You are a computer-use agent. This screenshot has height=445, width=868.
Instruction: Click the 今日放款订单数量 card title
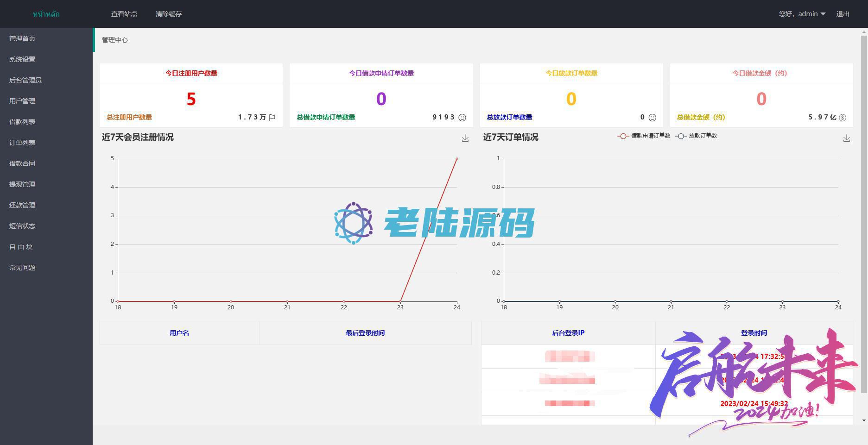pos(571,73)
